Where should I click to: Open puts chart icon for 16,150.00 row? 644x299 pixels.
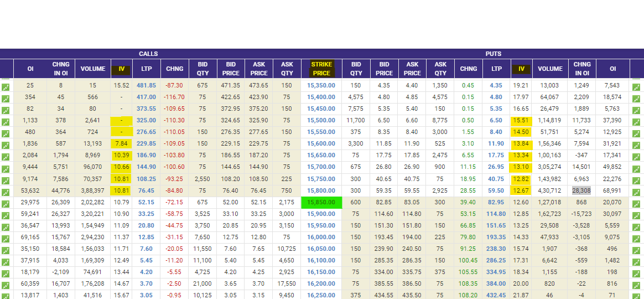[636, 274]
